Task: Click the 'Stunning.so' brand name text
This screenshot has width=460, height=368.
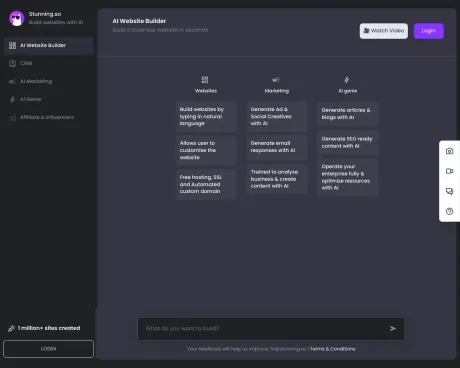Action: pos(45,14)
